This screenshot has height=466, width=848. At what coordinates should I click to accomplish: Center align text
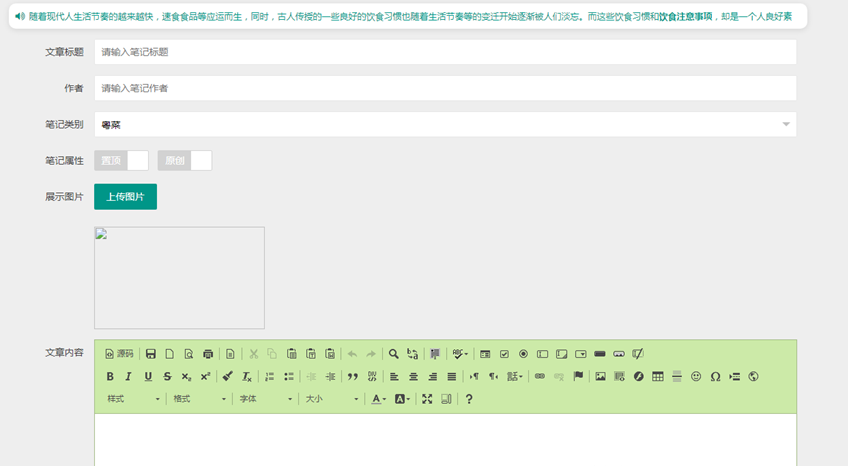pos(413,377)
